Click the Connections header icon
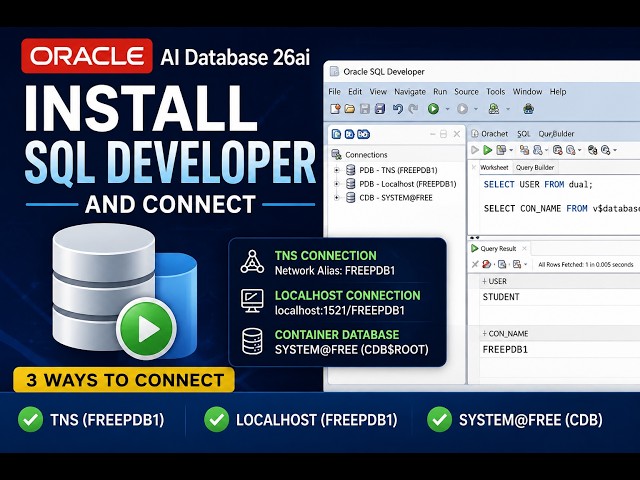Viewport: 640px width, 480px height. (x=336, y=154)
